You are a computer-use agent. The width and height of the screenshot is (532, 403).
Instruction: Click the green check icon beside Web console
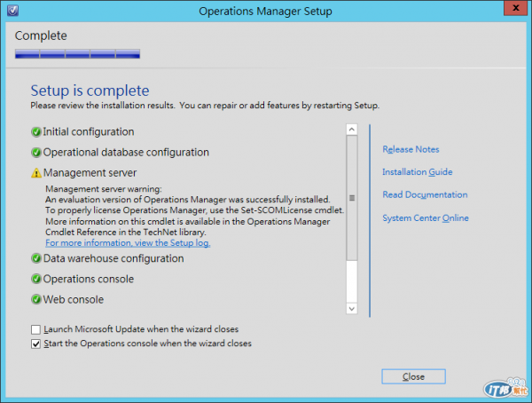point(36,299)
